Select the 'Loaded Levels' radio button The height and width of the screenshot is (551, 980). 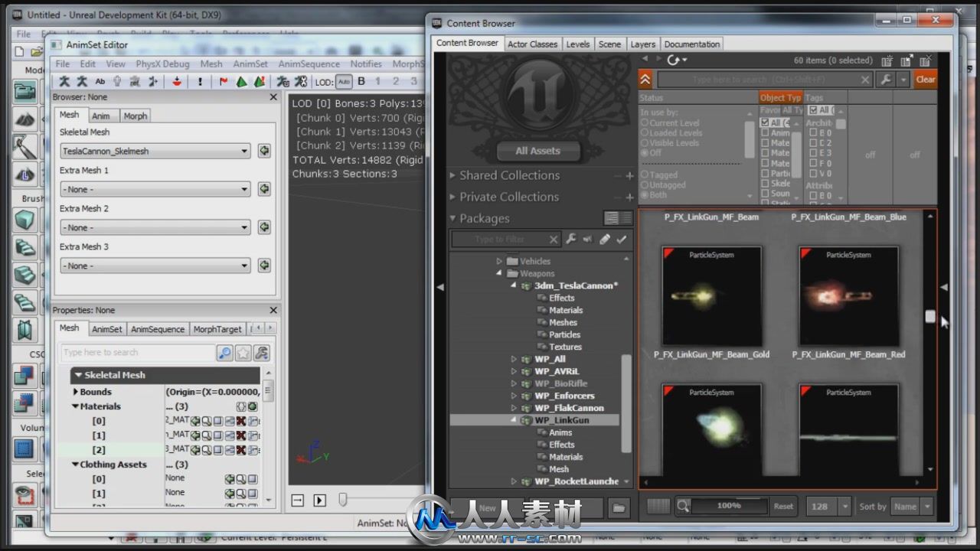click(645, 132)
